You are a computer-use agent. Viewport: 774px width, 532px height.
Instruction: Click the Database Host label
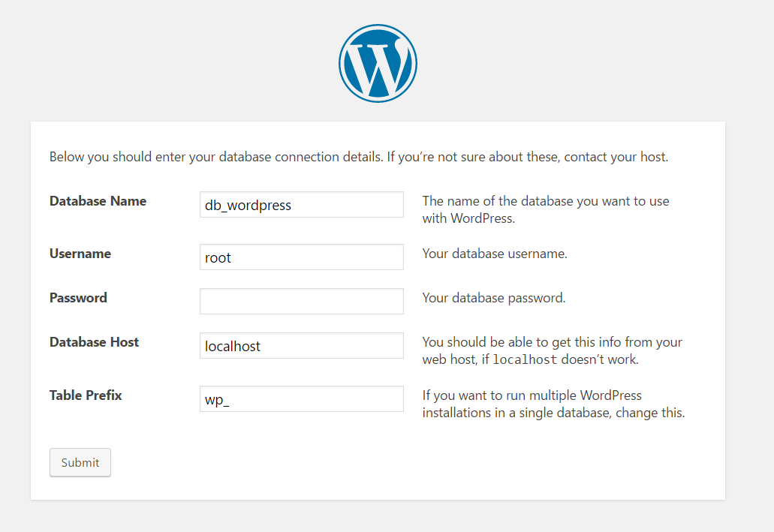[94, 342]
